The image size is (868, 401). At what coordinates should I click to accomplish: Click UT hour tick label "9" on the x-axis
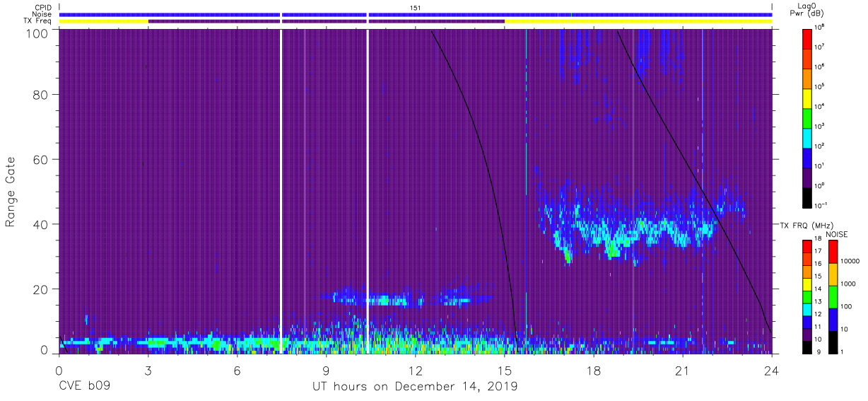tap(326, 371)
